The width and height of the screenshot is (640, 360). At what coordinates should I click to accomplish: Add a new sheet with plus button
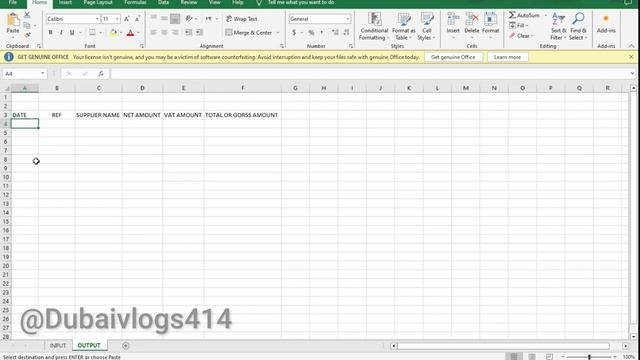[x=126, y=346]
